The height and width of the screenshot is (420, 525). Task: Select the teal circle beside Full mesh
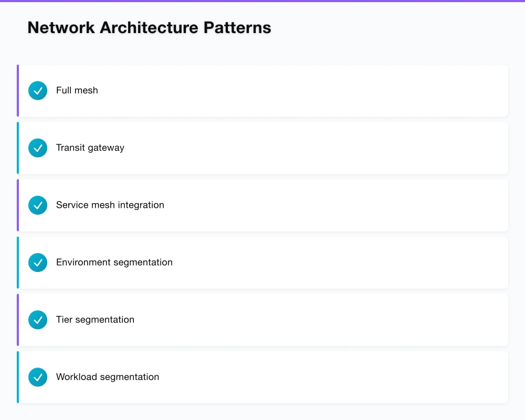tap(37, 90)
